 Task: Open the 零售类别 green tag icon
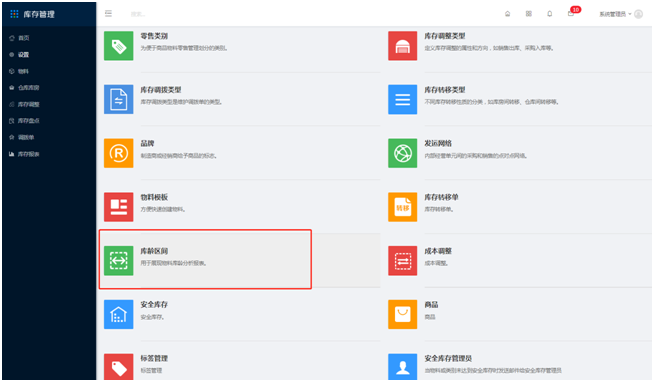(118, 46)
